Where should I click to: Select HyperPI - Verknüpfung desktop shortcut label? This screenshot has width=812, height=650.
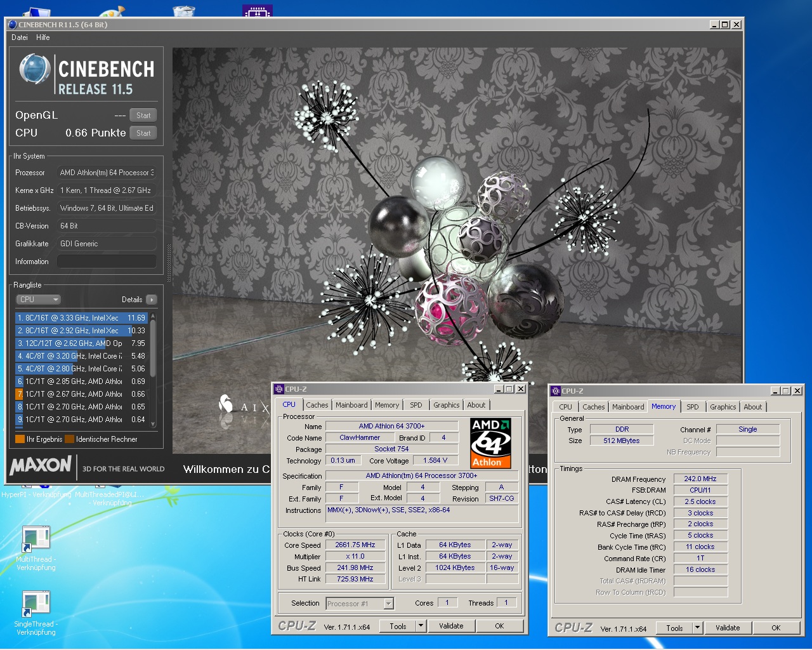[x=36, y=495]
